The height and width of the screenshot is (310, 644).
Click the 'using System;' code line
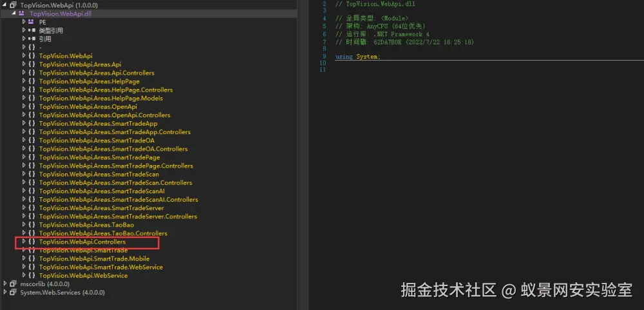pyautogui.click(x=357, y=56)
